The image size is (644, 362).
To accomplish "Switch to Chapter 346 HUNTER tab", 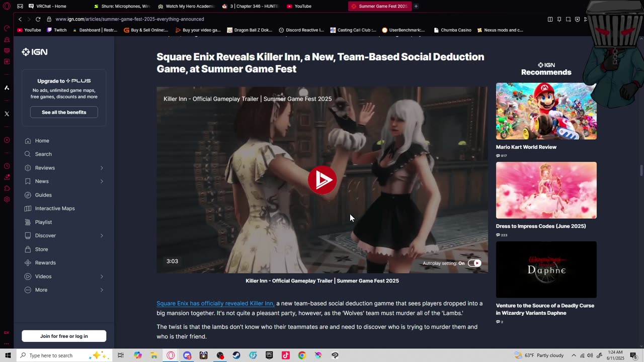I will (x=251, y=6).
